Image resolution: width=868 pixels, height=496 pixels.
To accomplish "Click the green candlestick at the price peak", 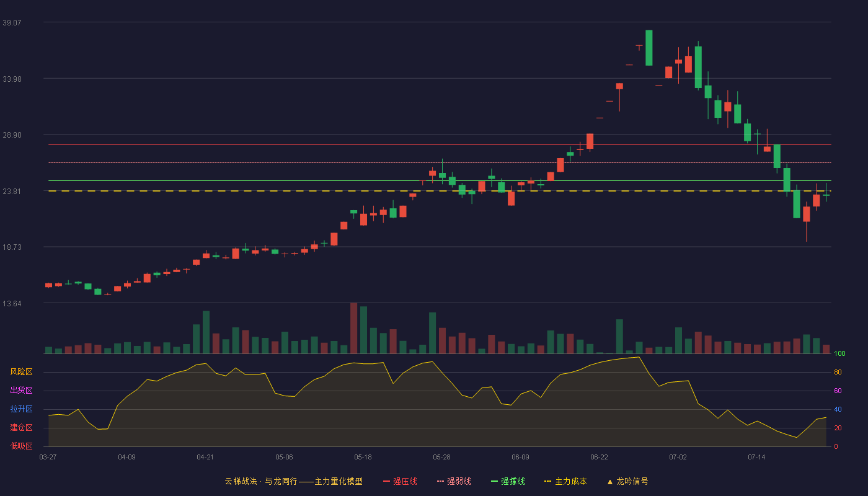I will 649,48.
